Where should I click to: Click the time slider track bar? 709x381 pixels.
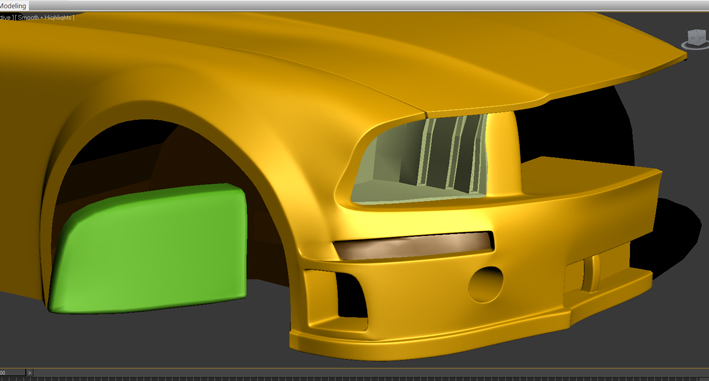click(x=371, y=373)
